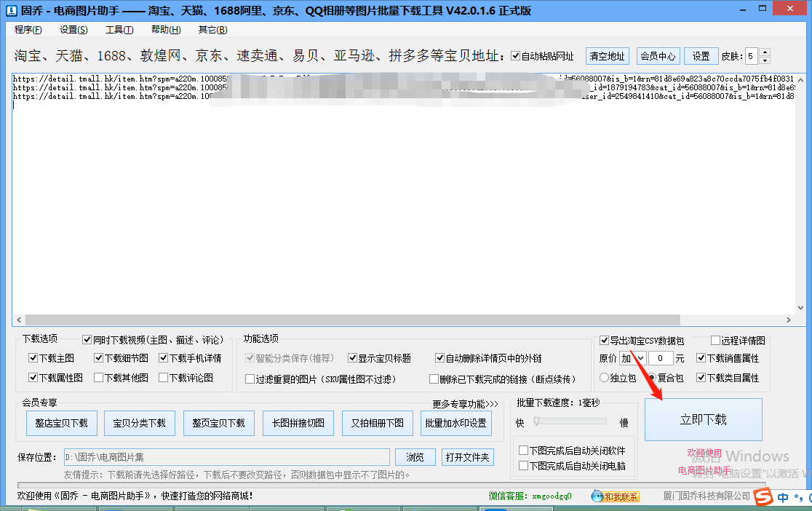Click 整店宝贝下载 button
Image resolution: width=812 pixels, height=511 pixels.
click(x=61, y=424)
